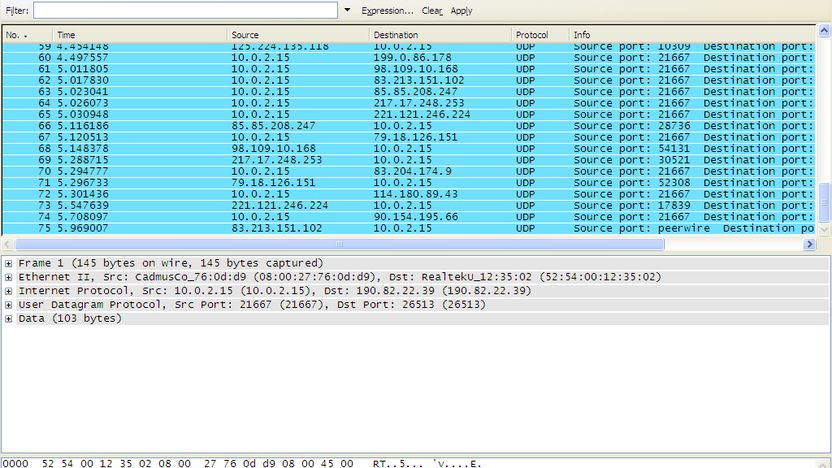
Task: Select packet 62 to 83.213.151.102
Action: tap(409, 80)
